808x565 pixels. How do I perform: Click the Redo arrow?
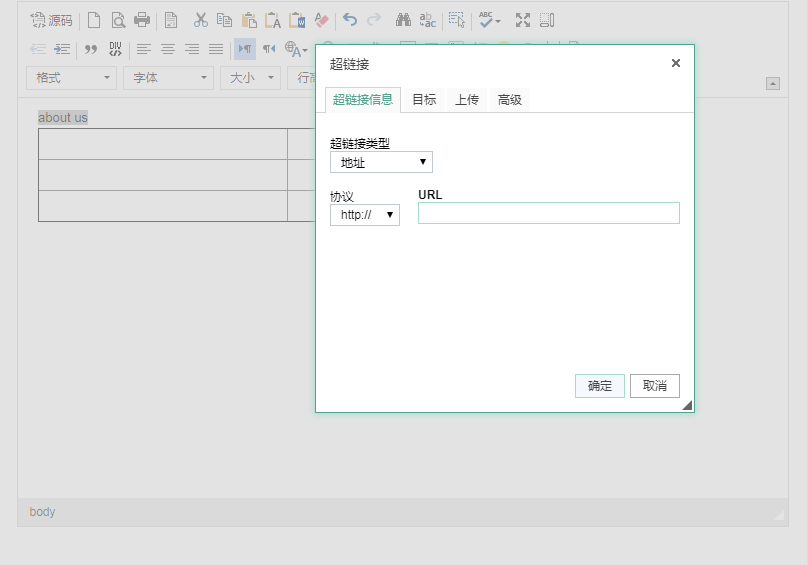374,20
